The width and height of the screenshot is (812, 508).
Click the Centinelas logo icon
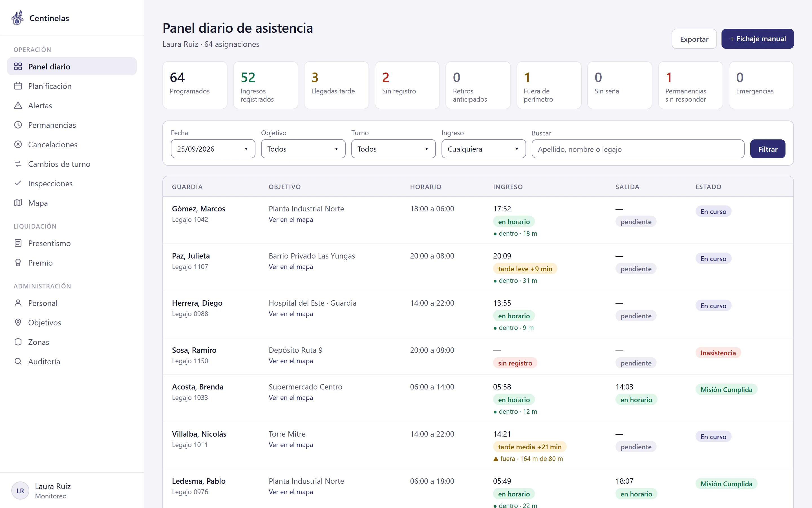(x=17, y=18)
